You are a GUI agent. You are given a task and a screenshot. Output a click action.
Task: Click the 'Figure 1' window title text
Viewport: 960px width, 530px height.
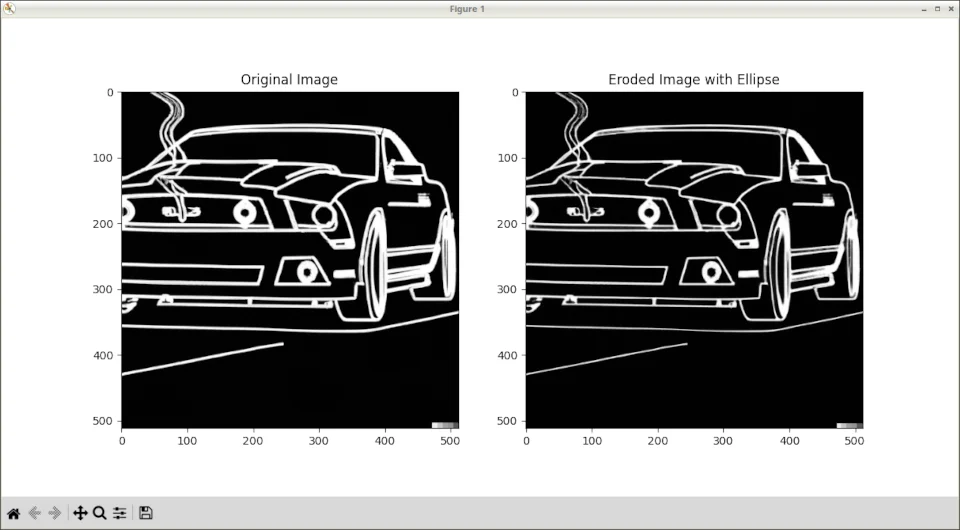(467, 9)
